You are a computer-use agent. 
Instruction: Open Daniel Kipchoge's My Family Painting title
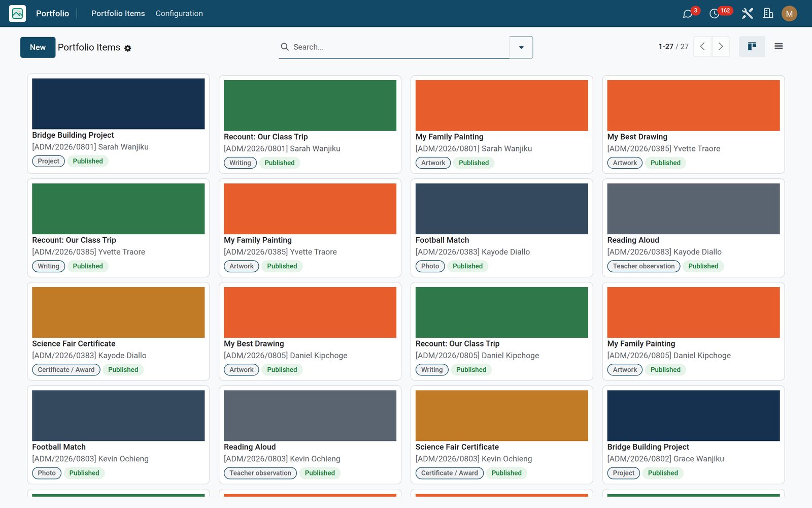click(641, 344)
